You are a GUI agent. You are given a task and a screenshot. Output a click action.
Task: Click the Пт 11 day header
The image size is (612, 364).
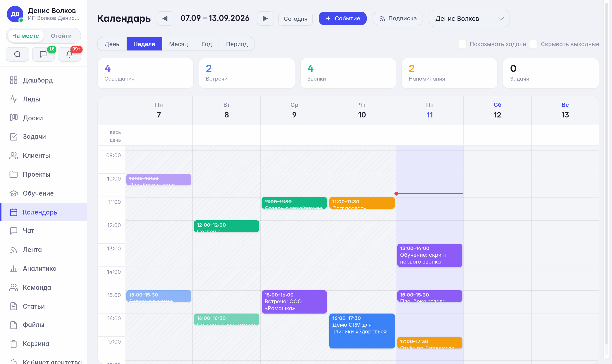tap(430, 110)
